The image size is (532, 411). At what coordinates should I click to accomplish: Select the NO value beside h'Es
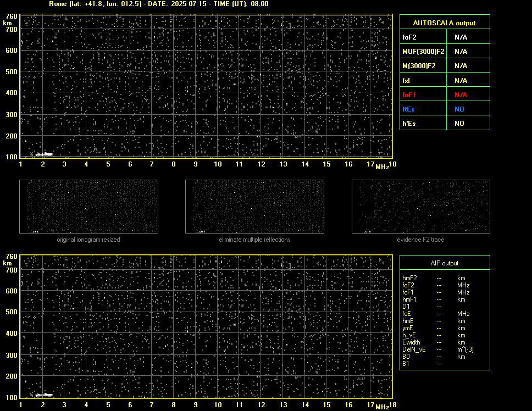(459, 124)
